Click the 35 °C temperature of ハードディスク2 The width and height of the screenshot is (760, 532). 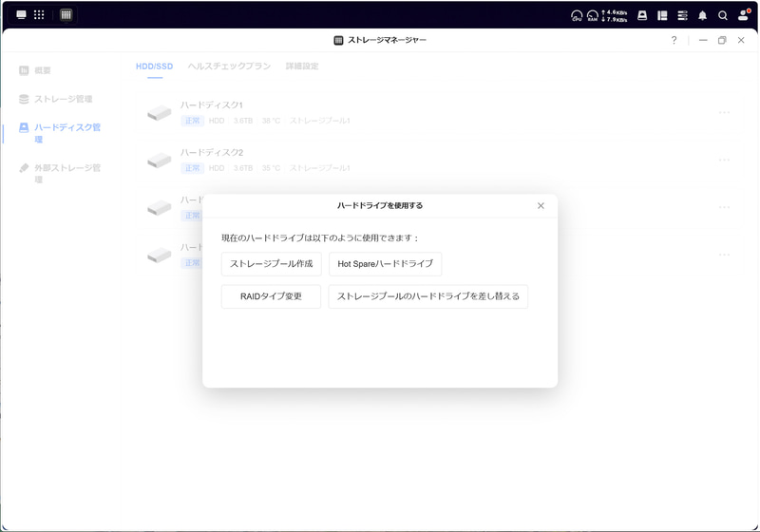[x=271, y=168]
